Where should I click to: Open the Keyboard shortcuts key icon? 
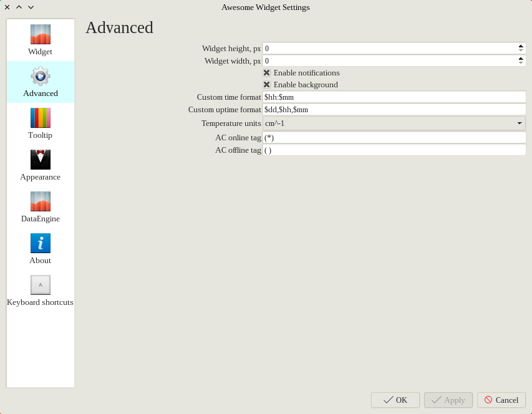[41, 285]
